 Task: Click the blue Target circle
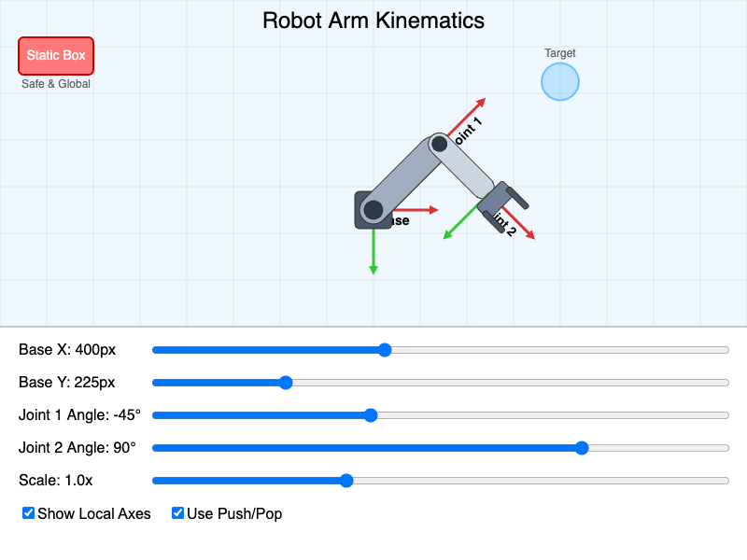click(559, 82)
